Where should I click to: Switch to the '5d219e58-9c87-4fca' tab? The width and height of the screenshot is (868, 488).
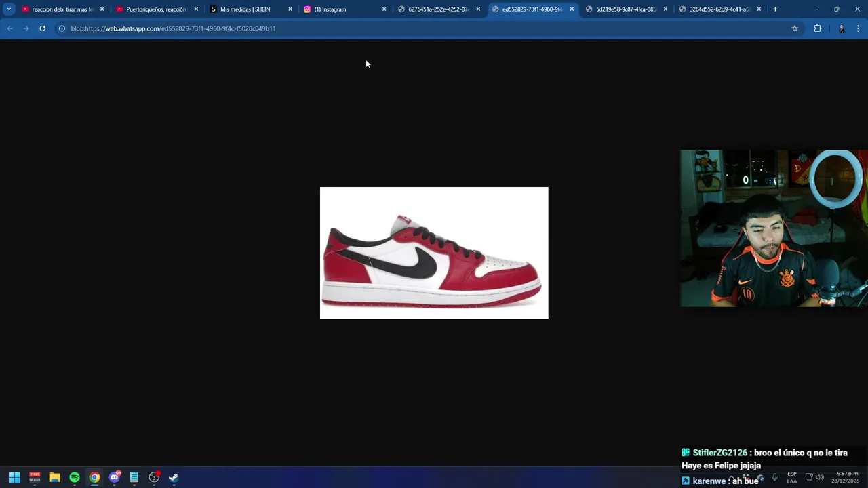(x=626, y=9)
